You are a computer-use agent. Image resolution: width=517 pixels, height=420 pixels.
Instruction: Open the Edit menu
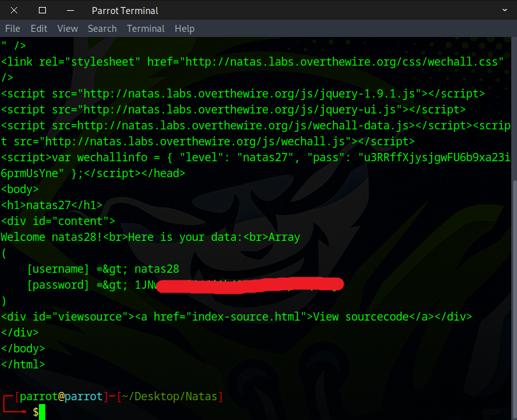tap(39, 29)
